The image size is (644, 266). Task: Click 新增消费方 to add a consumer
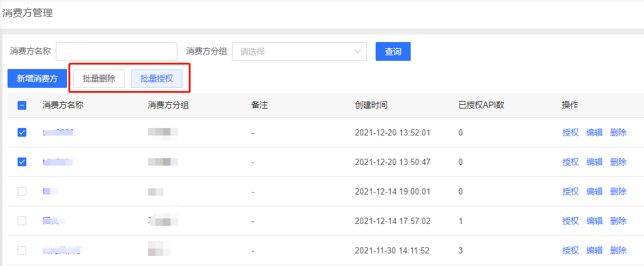(x=37, y=78)
